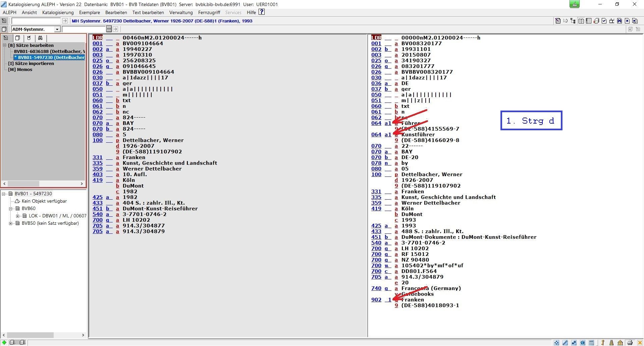Click the printer icon in status bar
This screenshot has height=346, width=644.
630,342
